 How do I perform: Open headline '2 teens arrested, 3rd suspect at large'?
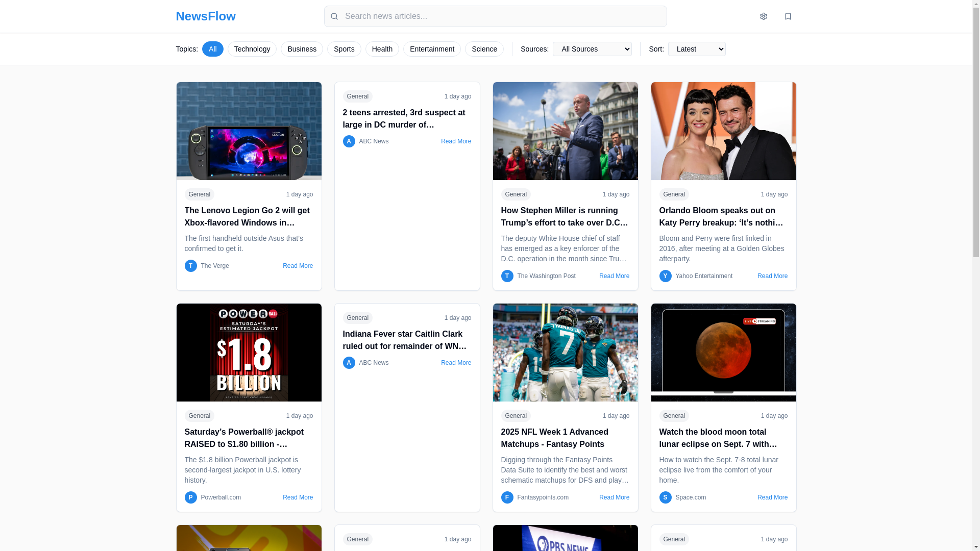(407, 119)
